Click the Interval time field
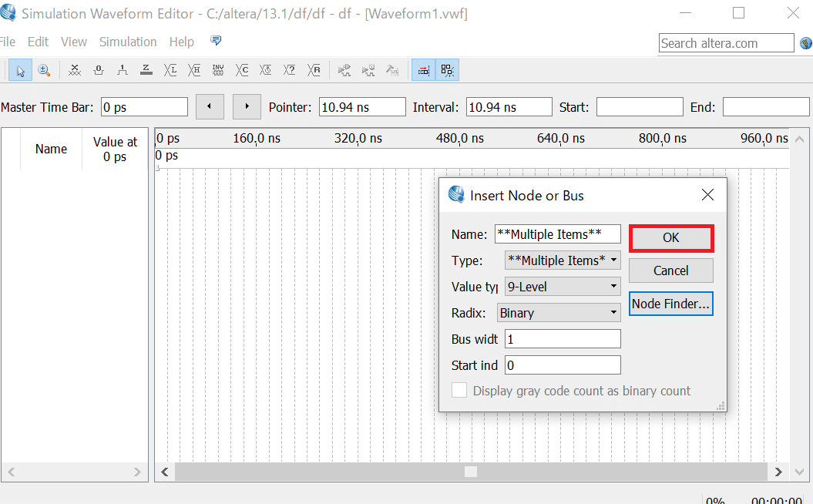813x504 pixels. (509, 107)
